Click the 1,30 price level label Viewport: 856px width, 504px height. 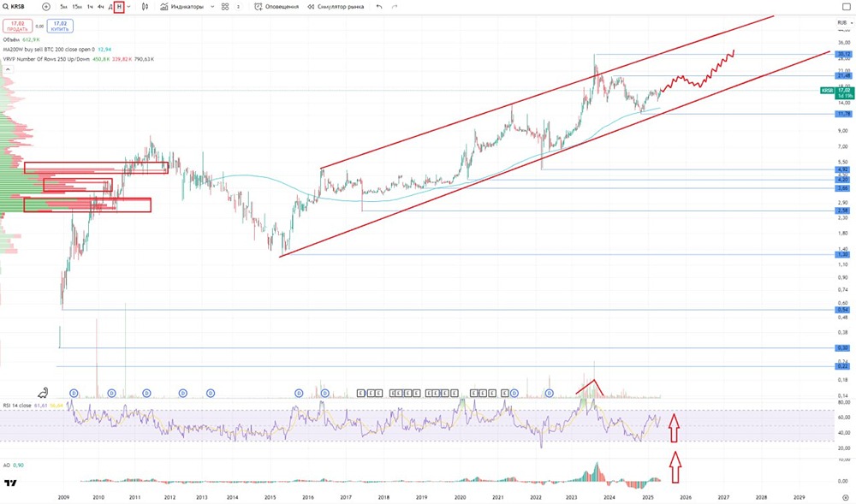(x=844, y=254)
